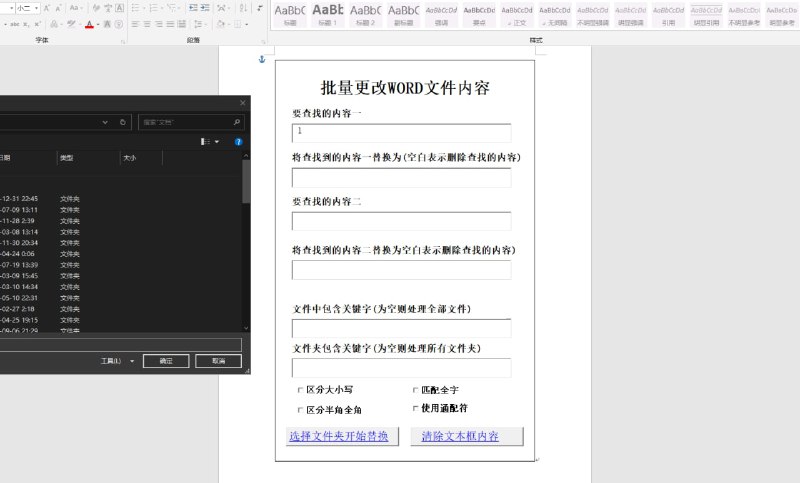Check 使用通配符 checkbox
The height and width of the screenshot is (483, 800).
(415, 408)
